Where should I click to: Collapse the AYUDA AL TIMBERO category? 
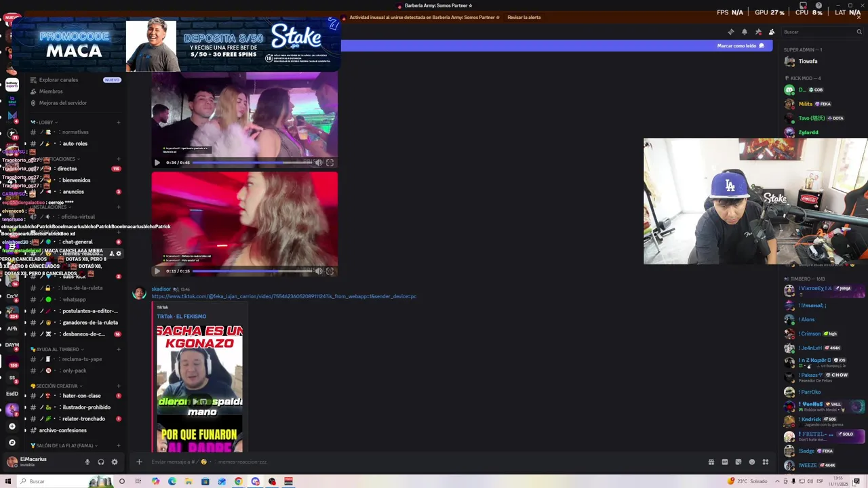[x=56, y=350]
